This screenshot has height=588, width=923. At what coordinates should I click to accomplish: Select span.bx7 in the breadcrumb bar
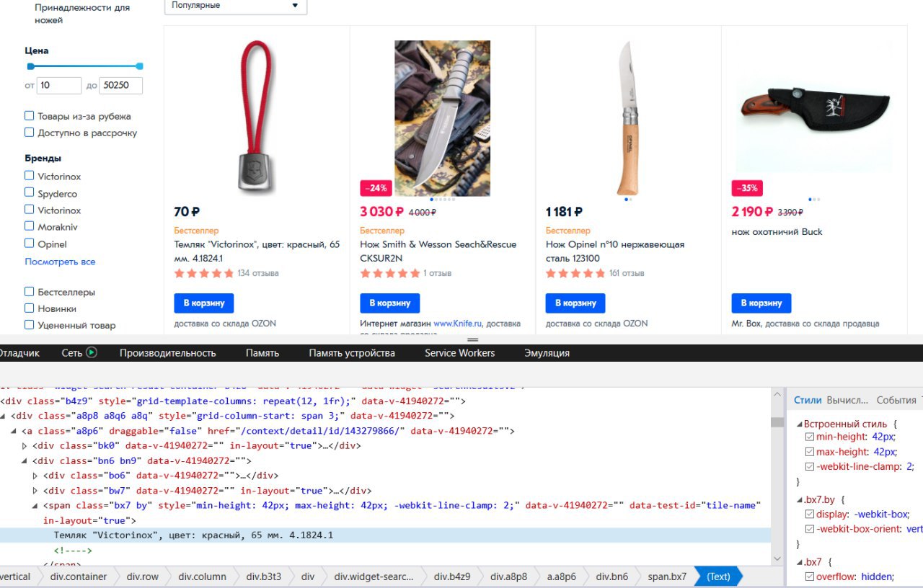667,576
